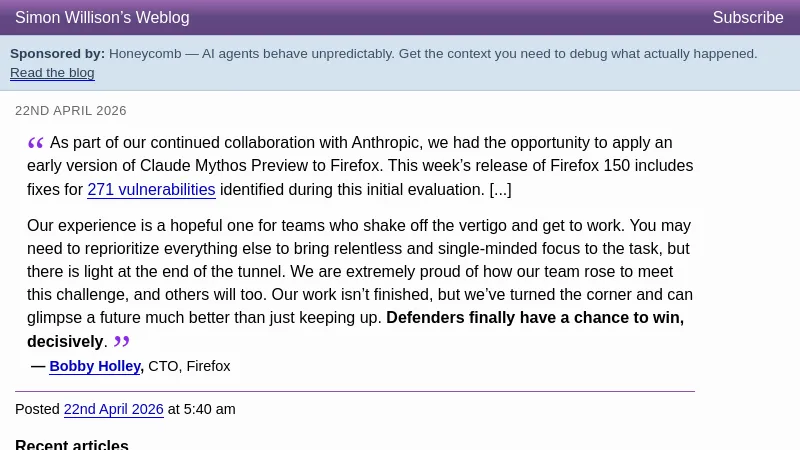
Task: Follow the sponsor's Read the blog link
Action: [52, 73]
